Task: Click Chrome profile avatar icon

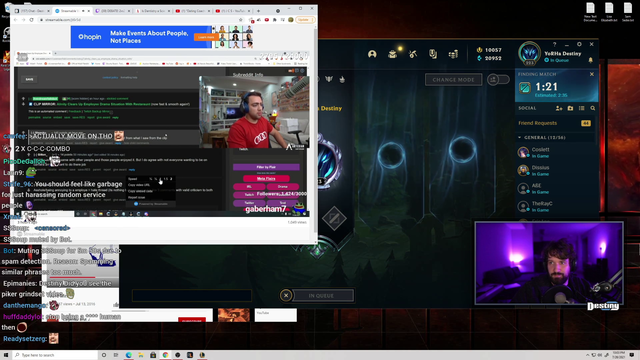Action: click(291, 20)
